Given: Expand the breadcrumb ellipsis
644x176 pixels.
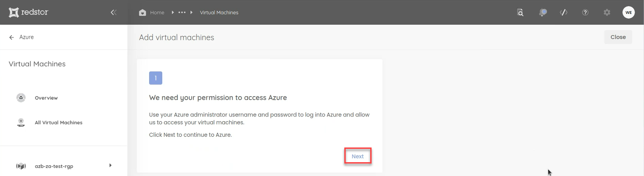Looking at the screenshot, I should pos(182,12).
